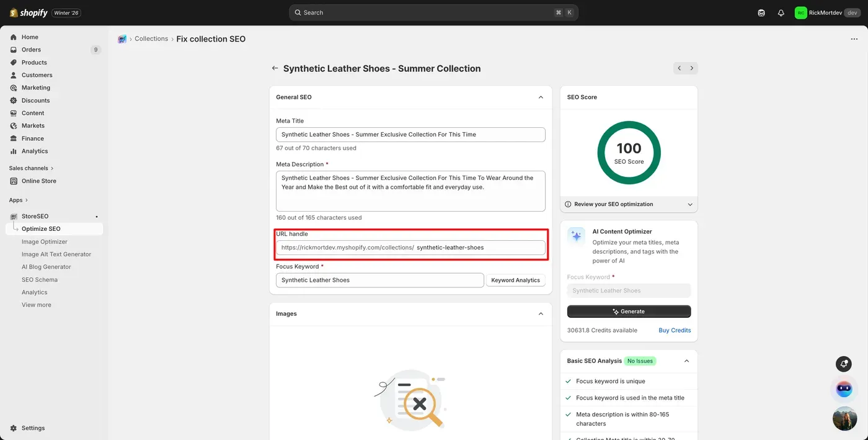
Task: Open RickMortdev account menu
Action: click(827, 12)
